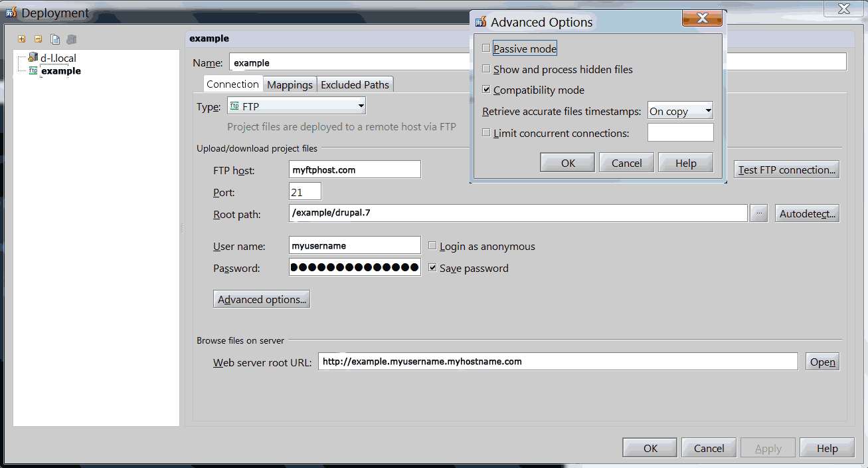This screenshot has height=468, width=868.
Task: Click the concurrent connections limit field
Action: pos(680,132)
